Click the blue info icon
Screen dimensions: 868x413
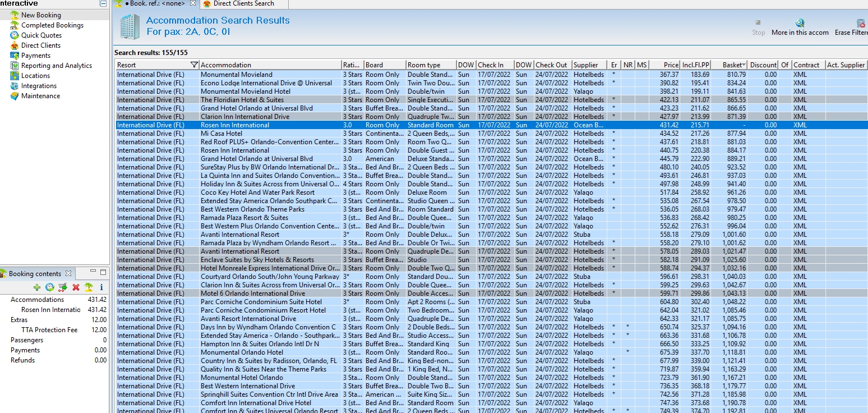(x=101, y=287)
